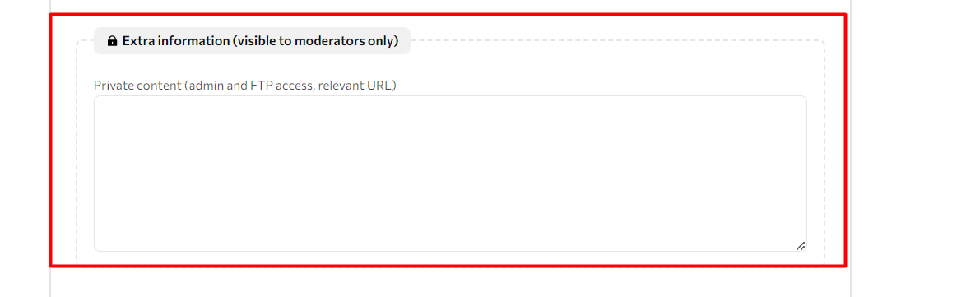Select the gray Extra information legend badge
Viewport: 980px width, 297px height.
coord(252,40)
